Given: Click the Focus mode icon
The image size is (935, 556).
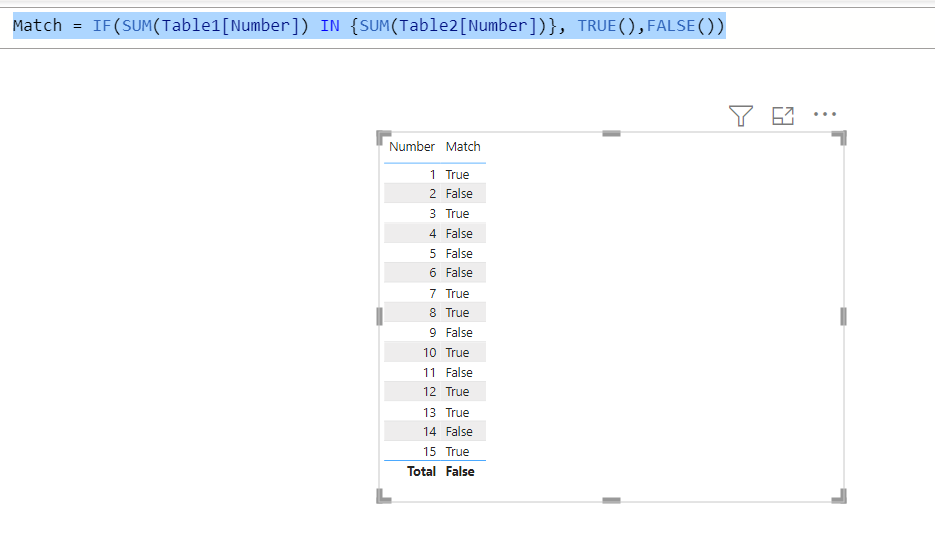Looking at the screenshot, I should [783, 115].
